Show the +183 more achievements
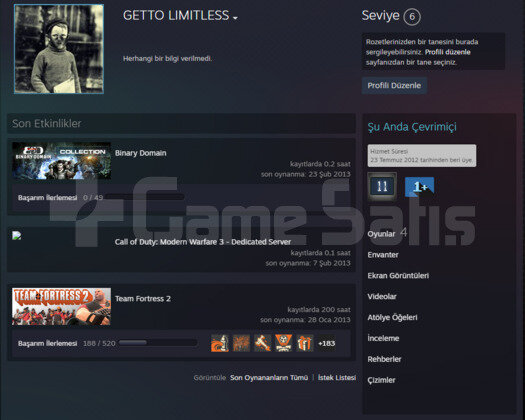 [326, 343]
